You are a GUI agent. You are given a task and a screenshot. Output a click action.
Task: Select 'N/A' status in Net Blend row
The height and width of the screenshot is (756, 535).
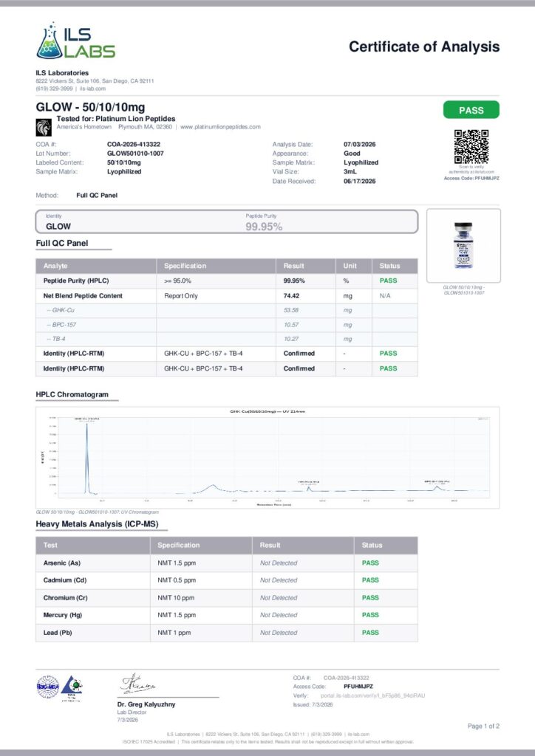coord(385,296)
